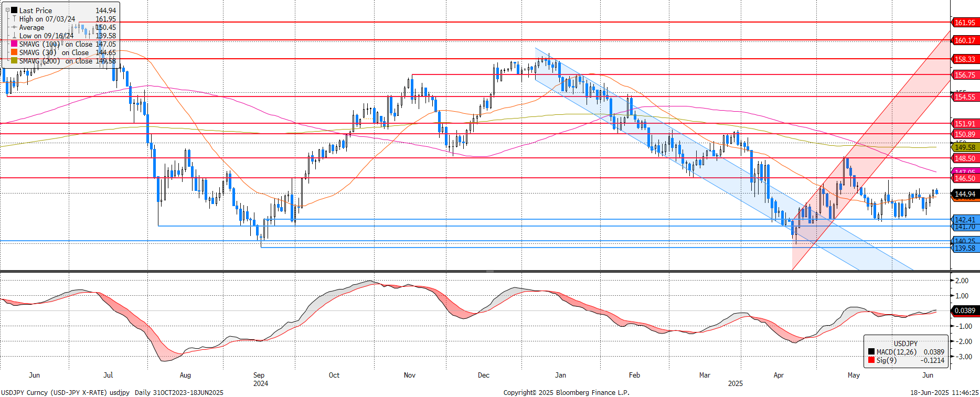Click the 151.91 red axis price tag
The height and width of the screenshot is (397, 980).
(965, 124)
